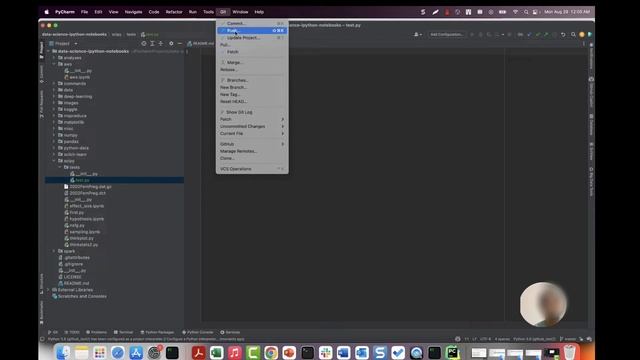Image resolution: width=640 pixels, height=360 pixels.
Task: Choose Reset HEAD in Git menu
Action: [252, 101]
